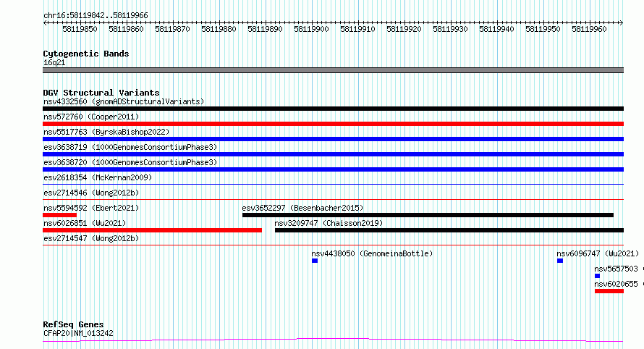Open variant nsv6026851 (Wu2021)
The height and width of the screenshot is (349, 644).
click(85, 223)
